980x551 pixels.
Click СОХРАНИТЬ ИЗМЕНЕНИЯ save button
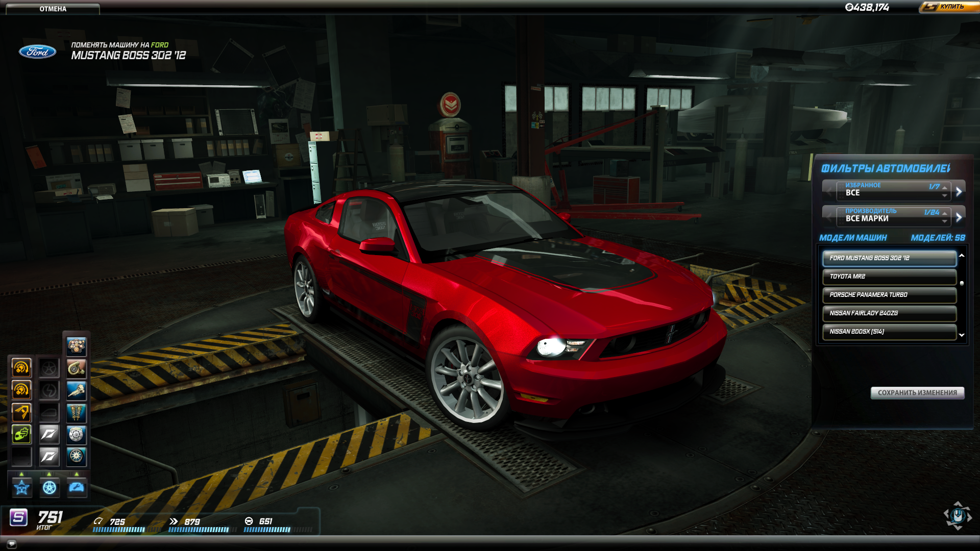point(917,393)
